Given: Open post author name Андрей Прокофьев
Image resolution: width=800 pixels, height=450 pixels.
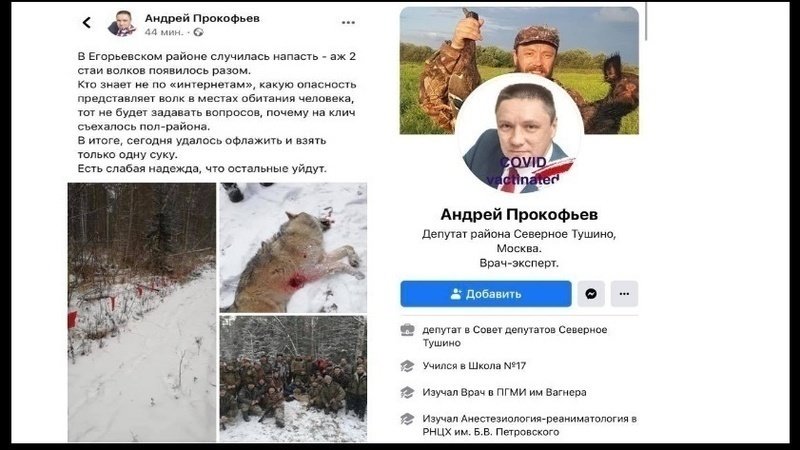Looking at the screenshot, I should coord(202,18).
